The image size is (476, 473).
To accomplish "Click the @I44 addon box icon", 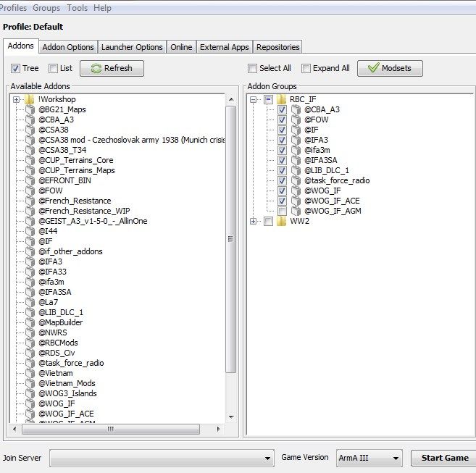I will pos(30,231).
